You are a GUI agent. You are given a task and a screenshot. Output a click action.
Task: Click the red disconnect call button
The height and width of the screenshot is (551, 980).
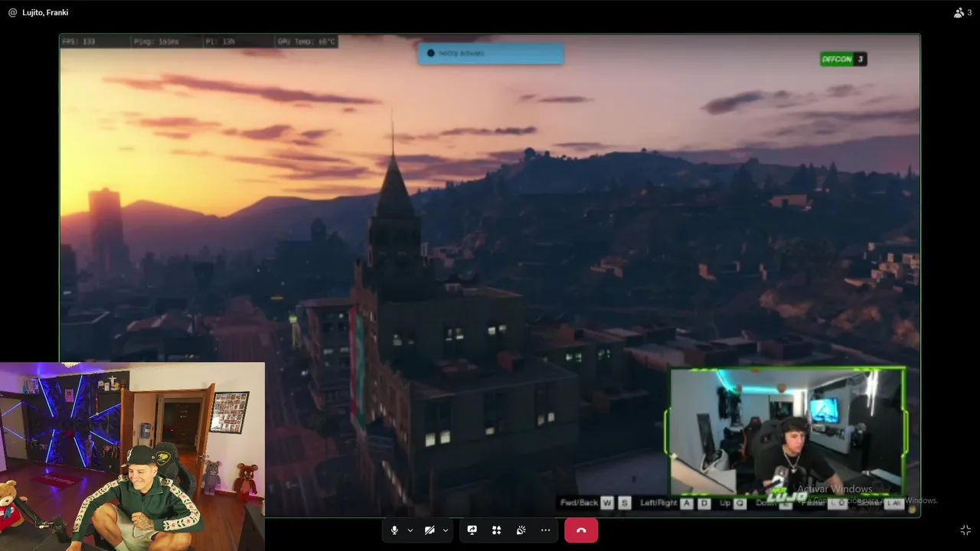coord(581,530)
